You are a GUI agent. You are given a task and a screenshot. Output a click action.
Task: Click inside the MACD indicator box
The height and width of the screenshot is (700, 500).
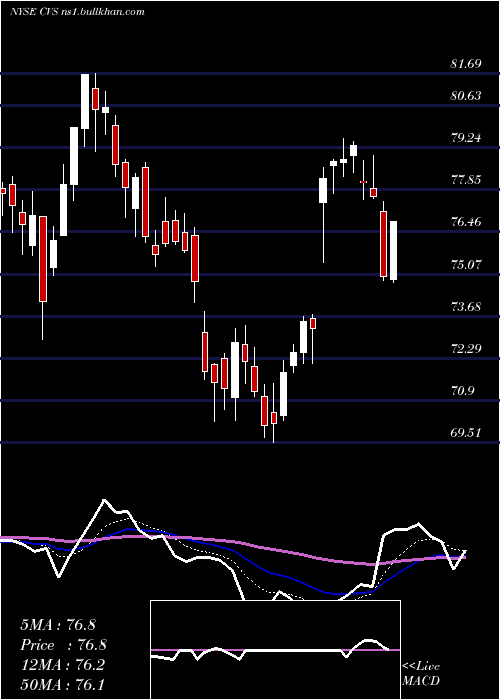click(x=275, y=650)
